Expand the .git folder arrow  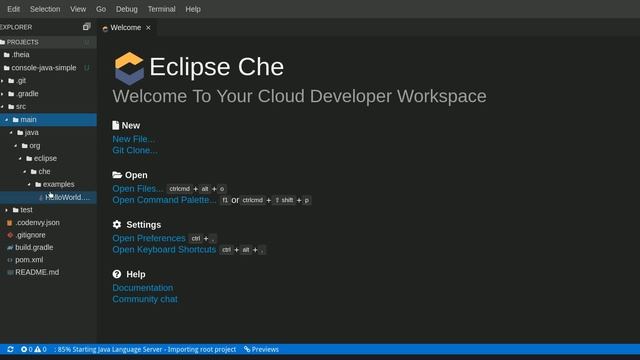click(x=2, y=81)
